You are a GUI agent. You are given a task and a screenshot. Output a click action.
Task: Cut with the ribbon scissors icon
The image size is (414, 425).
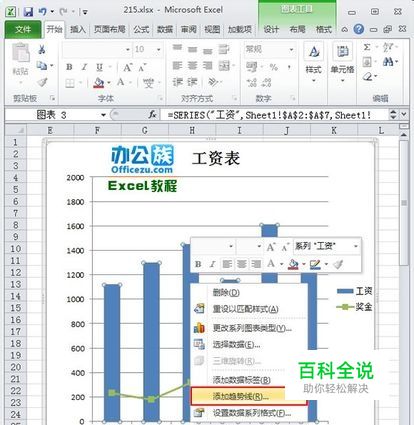click(x=41, y=50)
